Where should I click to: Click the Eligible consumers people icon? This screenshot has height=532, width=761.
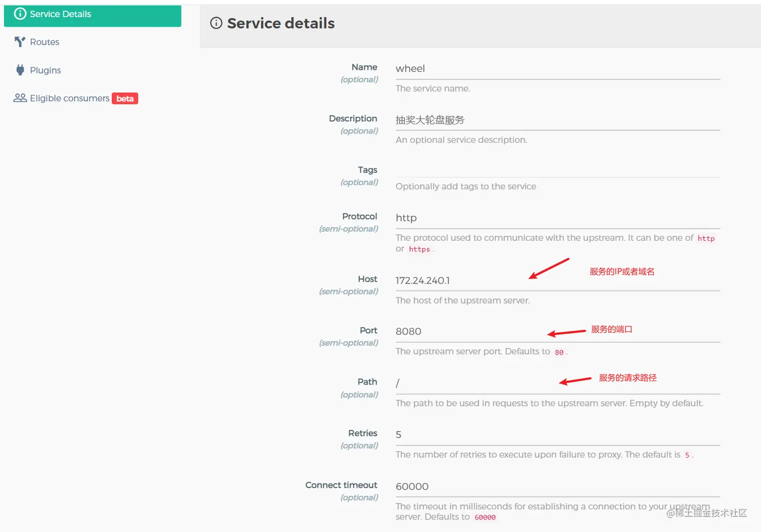(20, 98)
